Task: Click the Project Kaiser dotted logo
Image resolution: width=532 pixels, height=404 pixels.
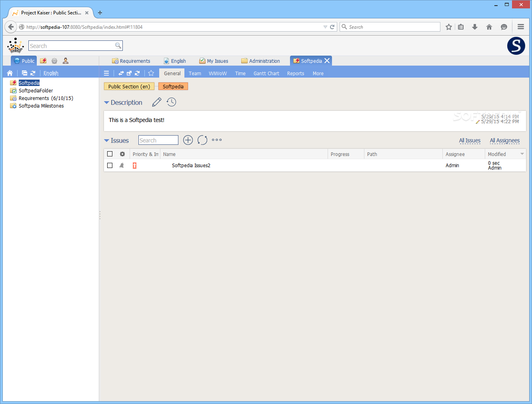Action: pos(16,46)
